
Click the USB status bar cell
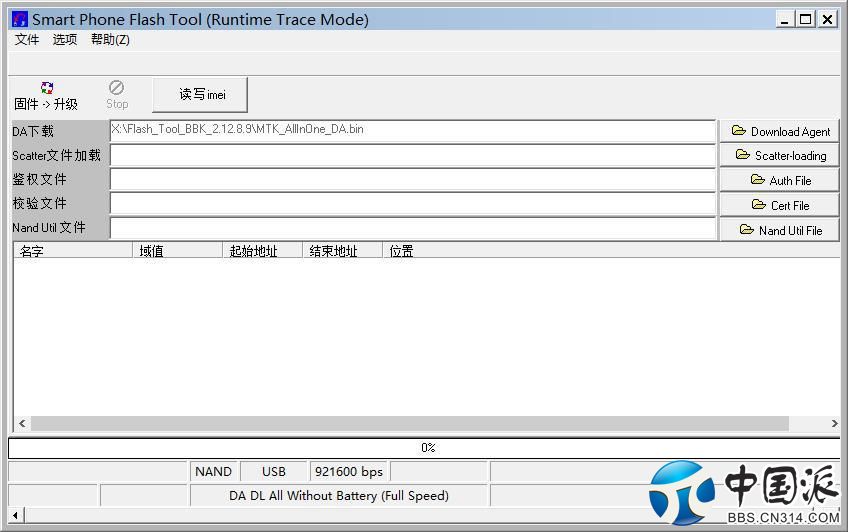coord(274,471)
